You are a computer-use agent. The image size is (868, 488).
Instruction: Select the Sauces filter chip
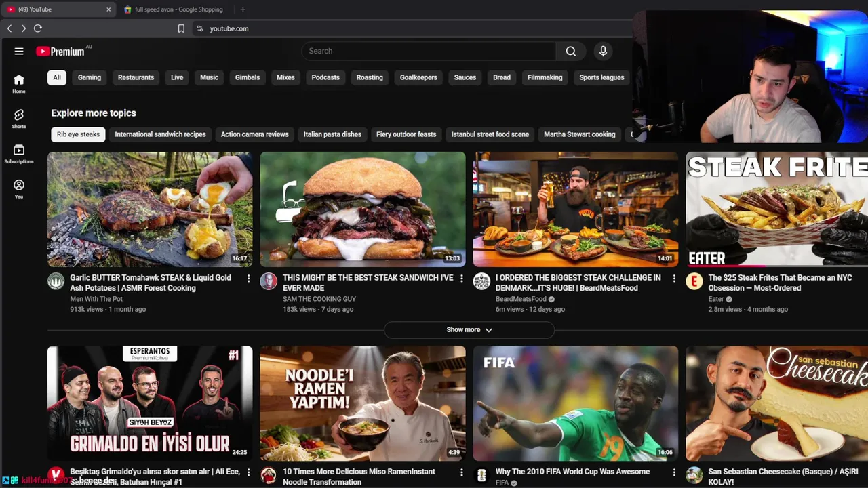(x=465, y=77)
